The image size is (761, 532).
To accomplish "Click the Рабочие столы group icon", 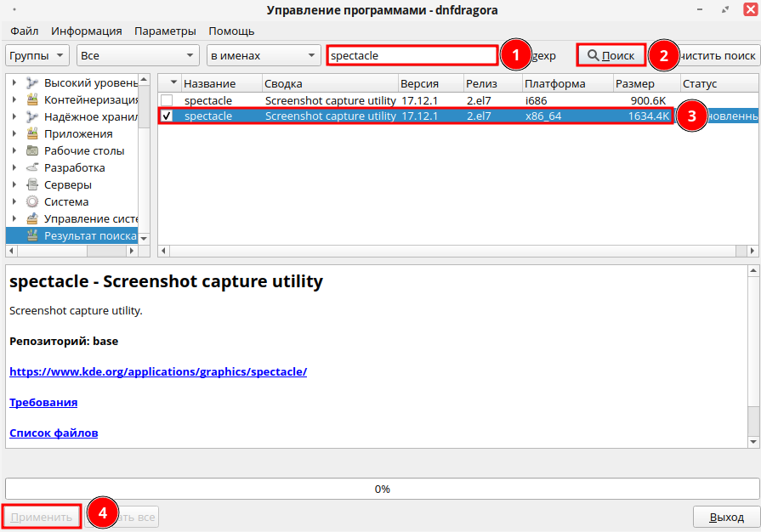I will coord(32,151).
